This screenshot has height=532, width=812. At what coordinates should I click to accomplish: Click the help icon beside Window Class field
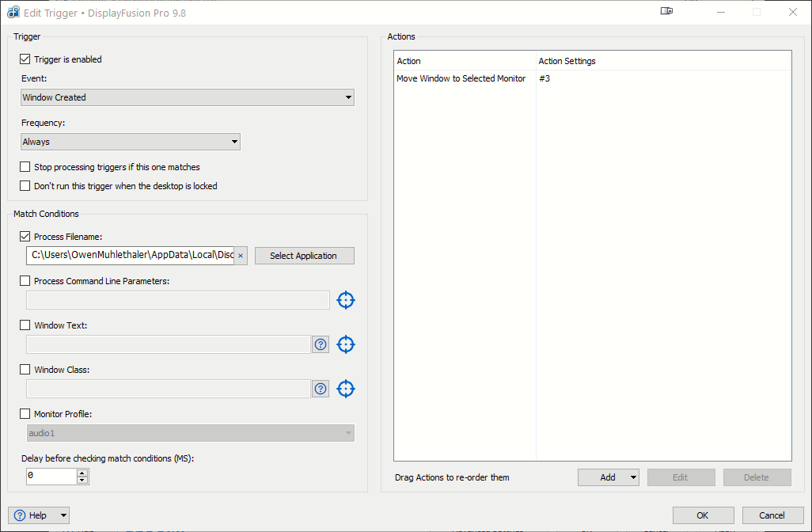pyautogui.click(x=321, y=389)
